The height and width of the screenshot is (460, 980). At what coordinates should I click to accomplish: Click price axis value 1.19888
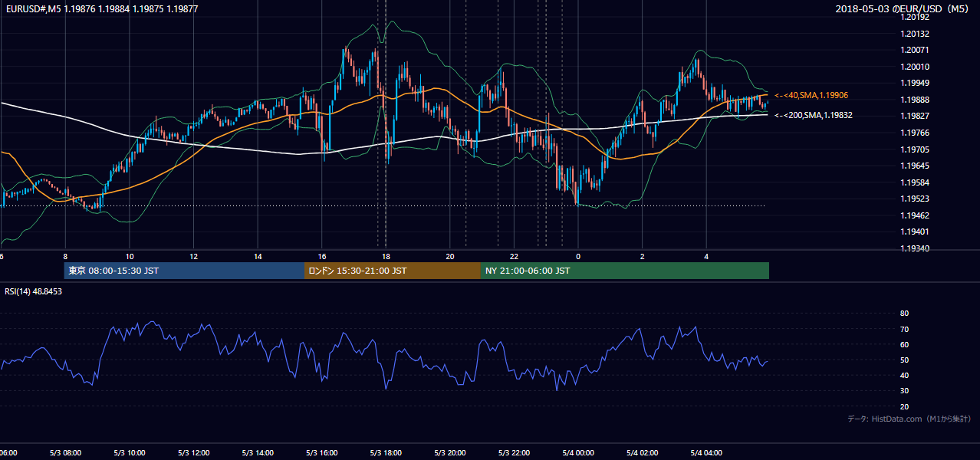916,100
